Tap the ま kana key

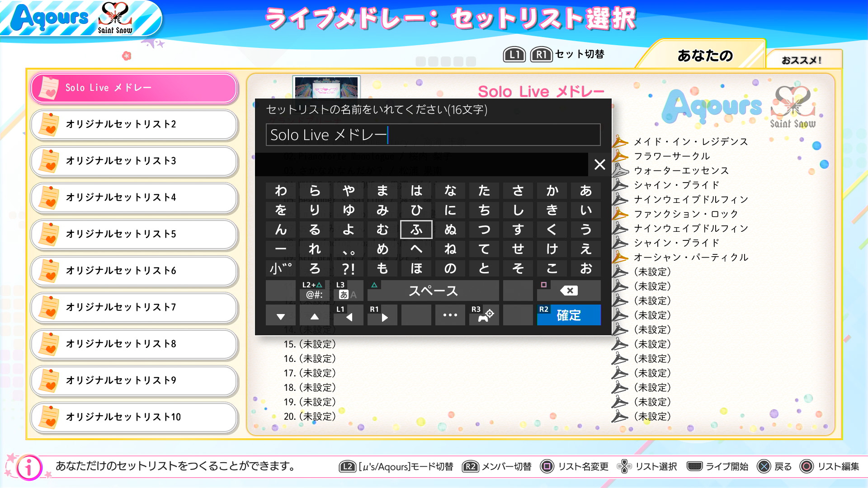pyautogui.click(x=382, y=191)
